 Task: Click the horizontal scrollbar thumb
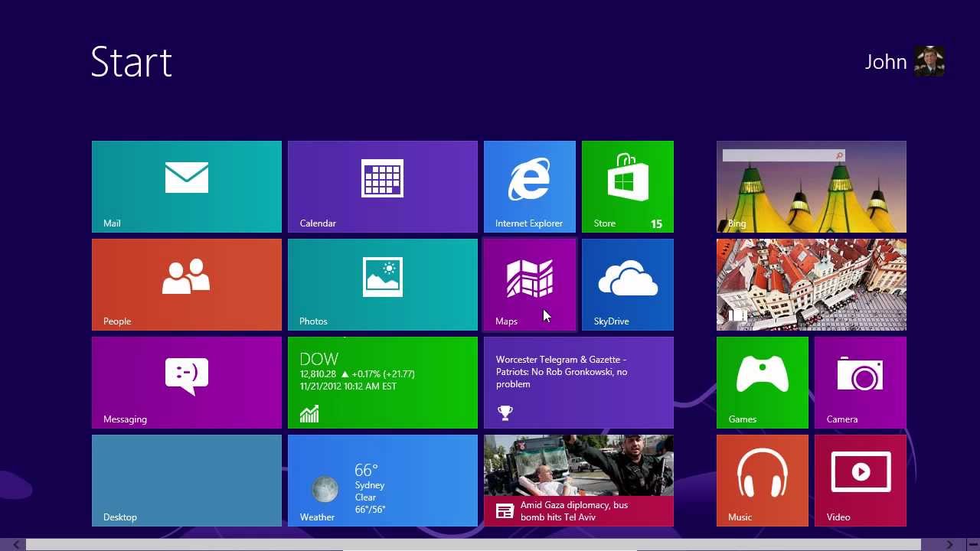click(x=473, y=545)
